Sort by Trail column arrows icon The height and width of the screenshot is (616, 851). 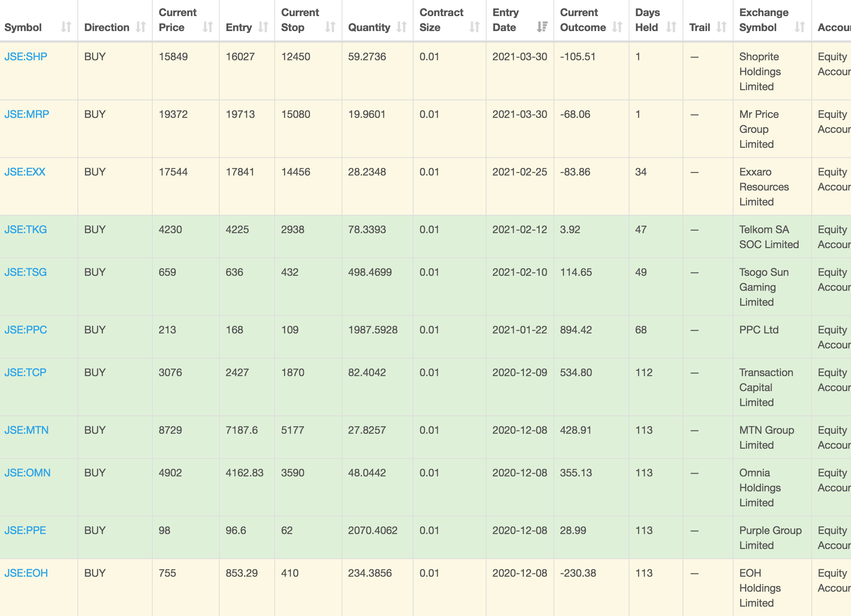(721, 27)
